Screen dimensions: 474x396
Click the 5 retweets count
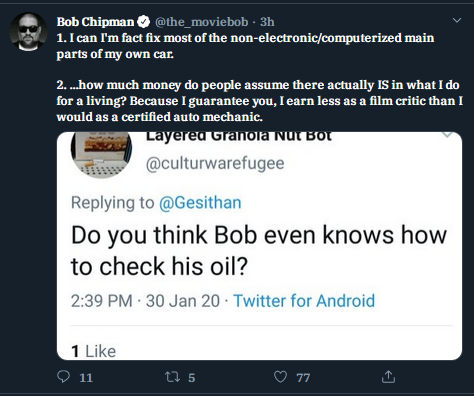191,378
